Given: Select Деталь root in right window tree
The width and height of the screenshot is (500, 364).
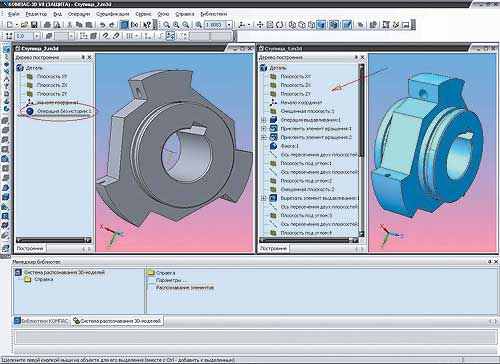Looking at the screenshot, I should 278,68.
